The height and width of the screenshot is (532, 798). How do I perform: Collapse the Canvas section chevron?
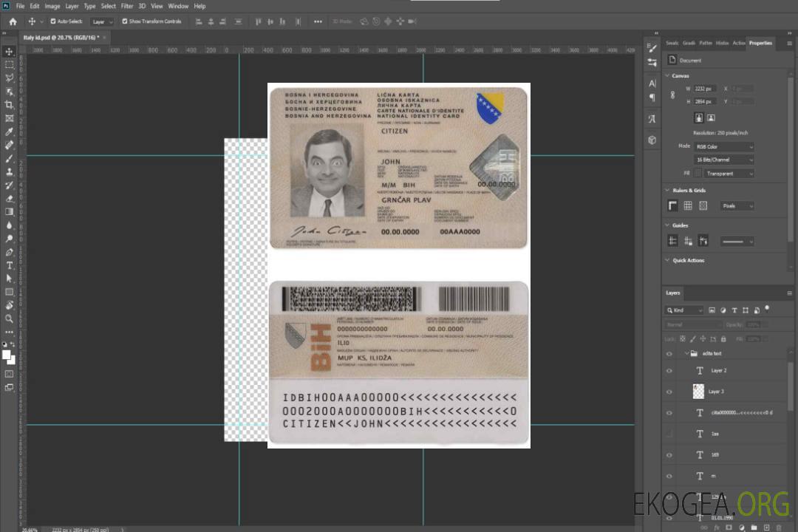[667, 75]
